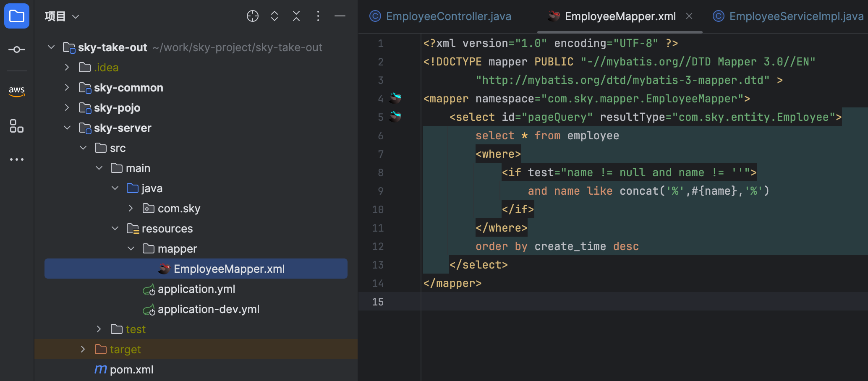Click the <if test=...> tag on line 8

pos(629,172)
